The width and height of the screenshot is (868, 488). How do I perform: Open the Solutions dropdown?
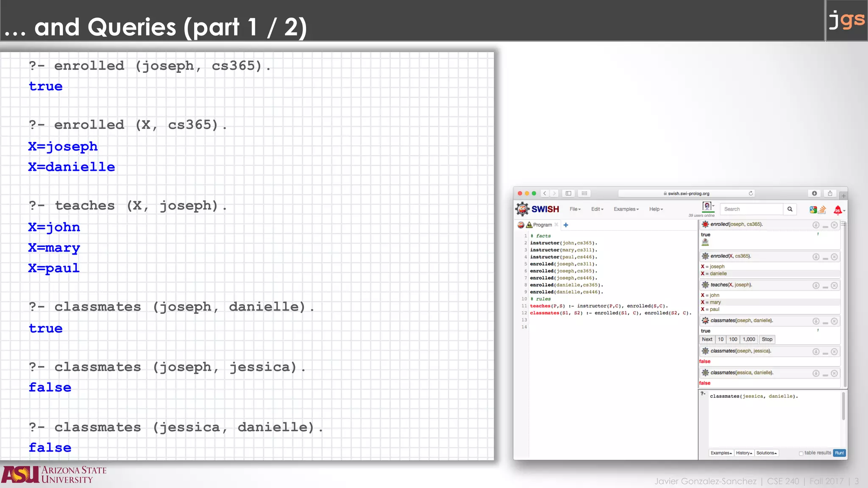[x=766, y=453]
